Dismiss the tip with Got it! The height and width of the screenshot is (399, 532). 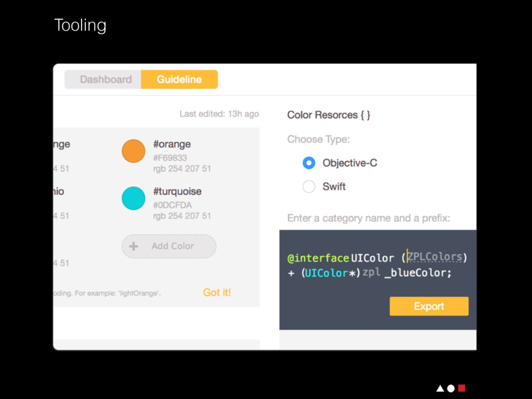coord(217,292)
